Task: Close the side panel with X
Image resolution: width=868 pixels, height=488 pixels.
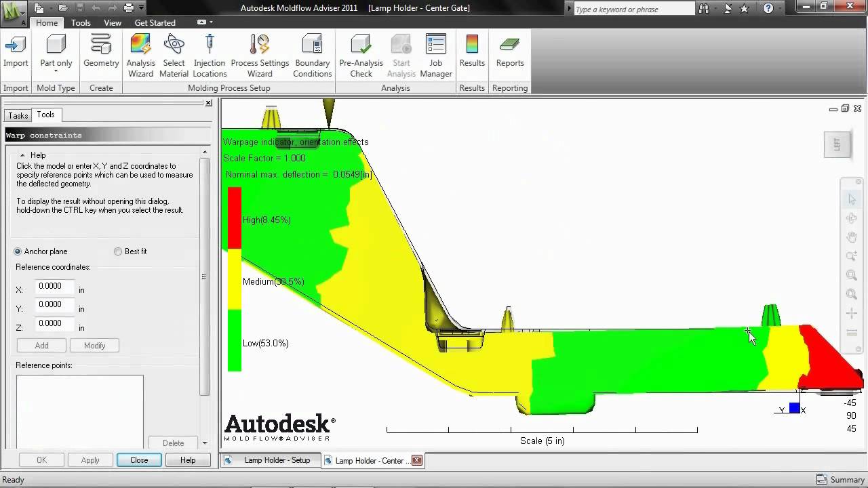Action: (208, 103)
